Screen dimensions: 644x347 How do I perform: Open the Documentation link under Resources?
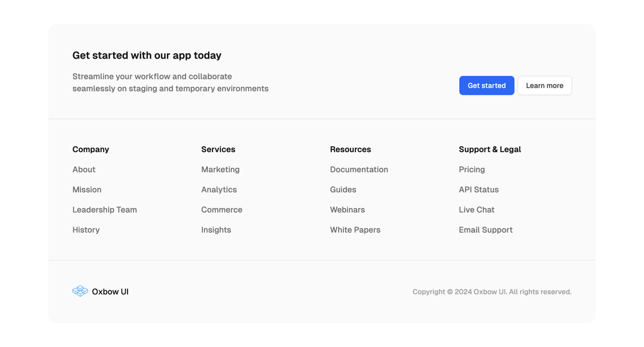point(359,169)
